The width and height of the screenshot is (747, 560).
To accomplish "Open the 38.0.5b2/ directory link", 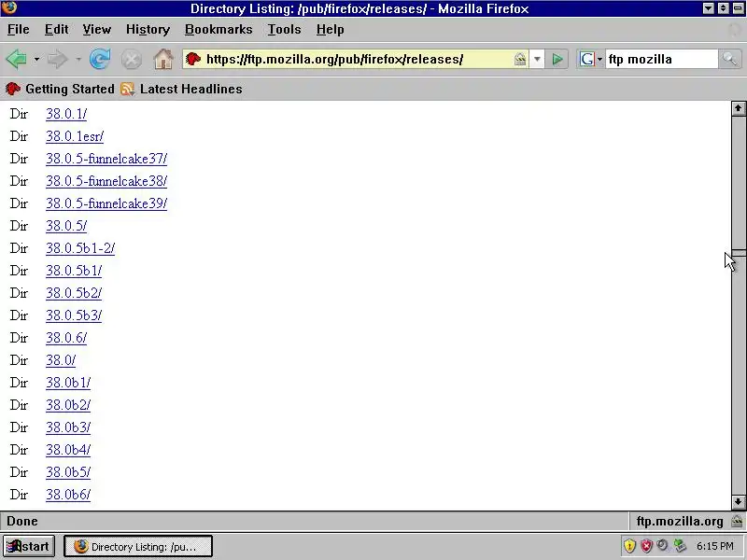I will coord(74,293).
